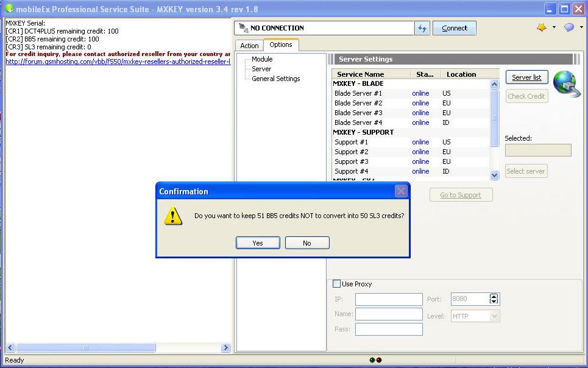Click the log pane horizontal scrollbar thumb

[85, 348]
